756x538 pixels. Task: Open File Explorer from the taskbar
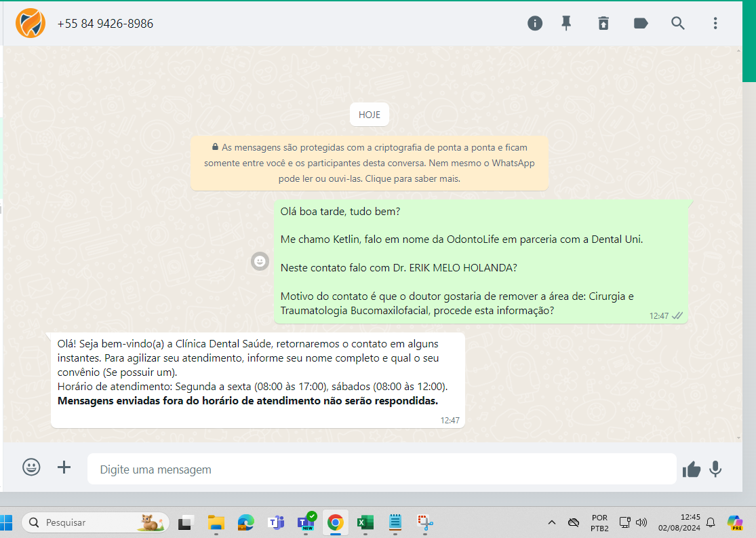click(216, 522)
